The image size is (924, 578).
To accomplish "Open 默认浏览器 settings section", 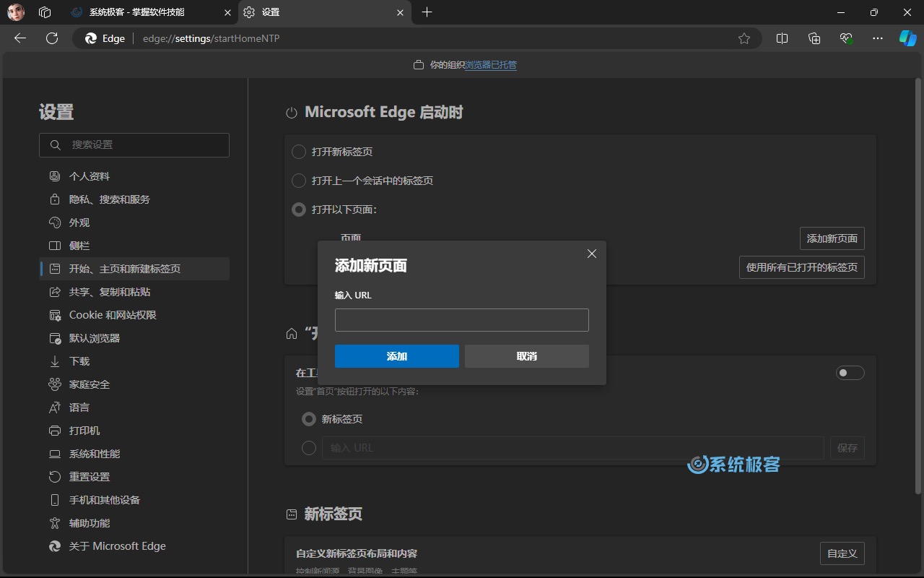I will (x=134, y=338).
